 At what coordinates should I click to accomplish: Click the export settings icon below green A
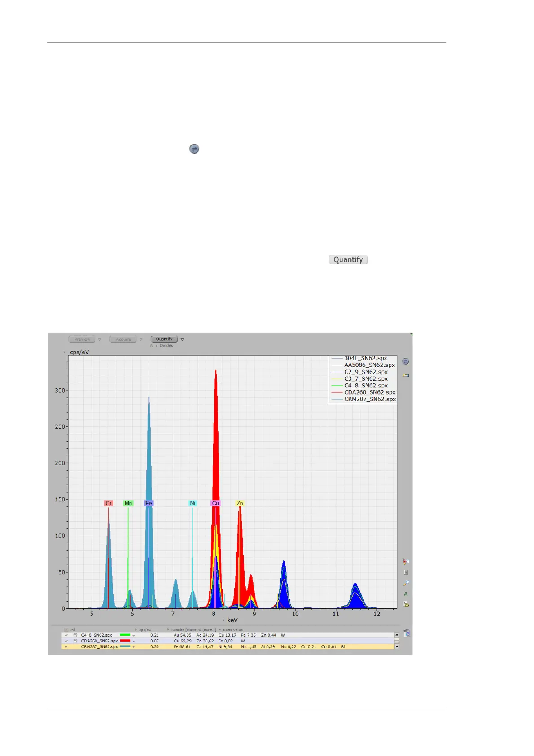point(406,604)
